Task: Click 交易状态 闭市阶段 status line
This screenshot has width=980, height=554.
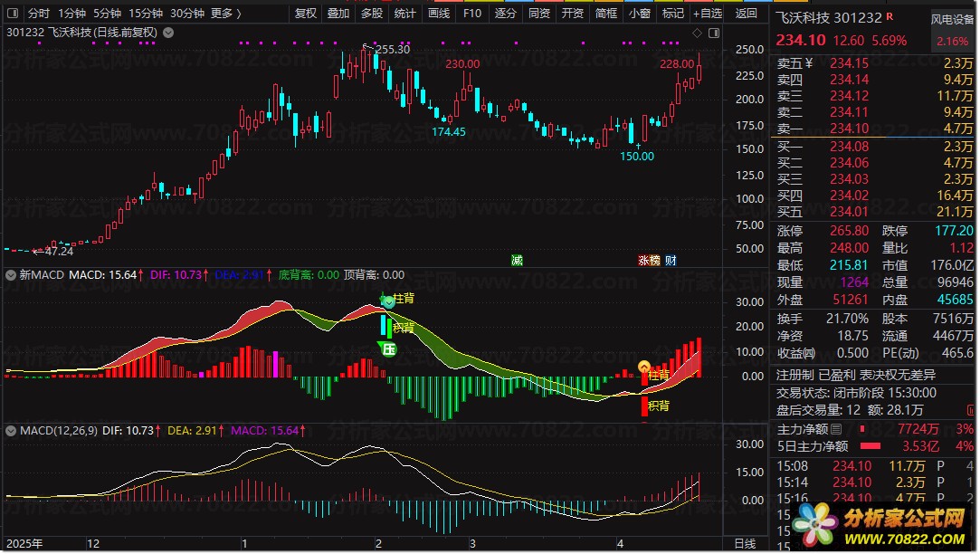Action: coord(856,393)
